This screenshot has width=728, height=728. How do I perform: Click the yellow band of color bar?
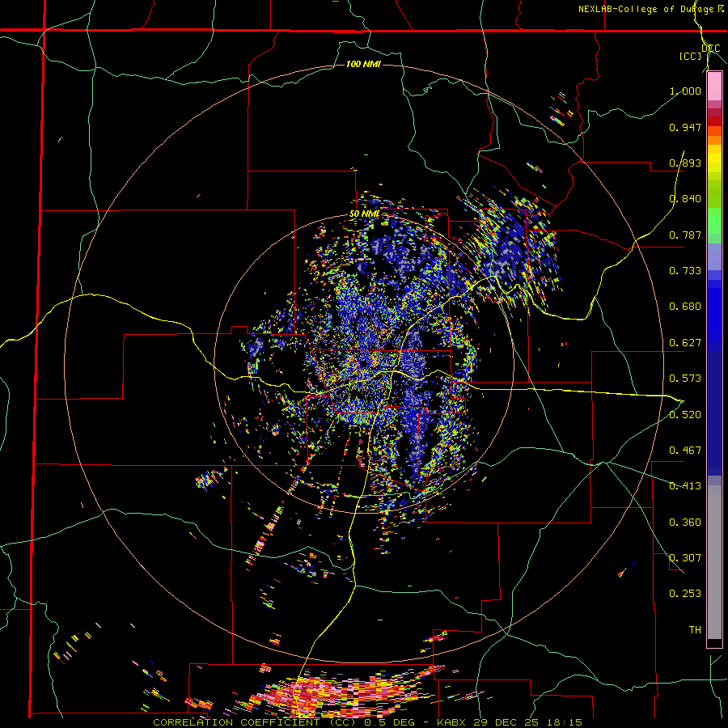pyautogui.click(x=714, y=159)
